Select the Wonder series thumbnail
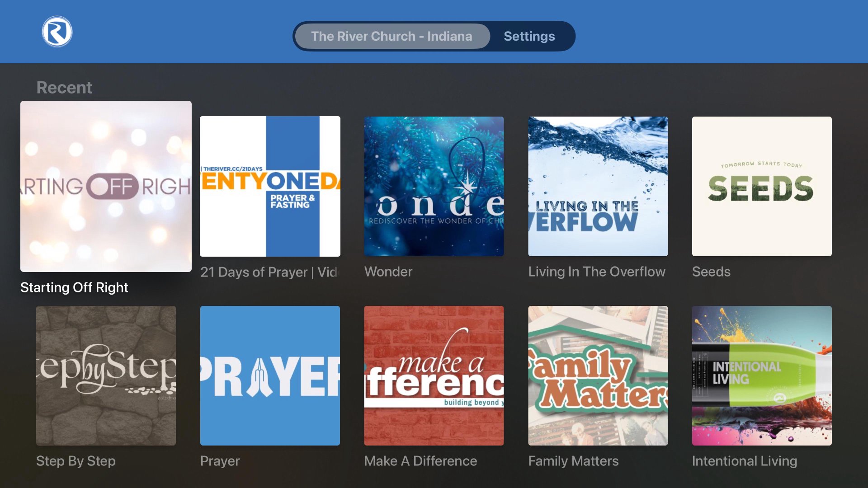This screenshot has height=488, width=868. click(x=434, y=186)
